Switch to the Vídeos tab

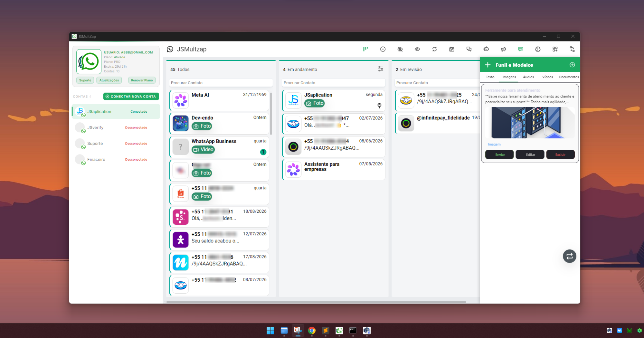[547, 77]
